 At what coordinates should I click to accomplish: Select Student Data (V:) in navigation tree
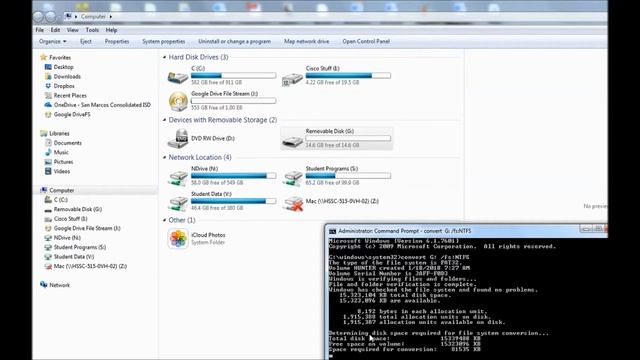tap(74, 257)
